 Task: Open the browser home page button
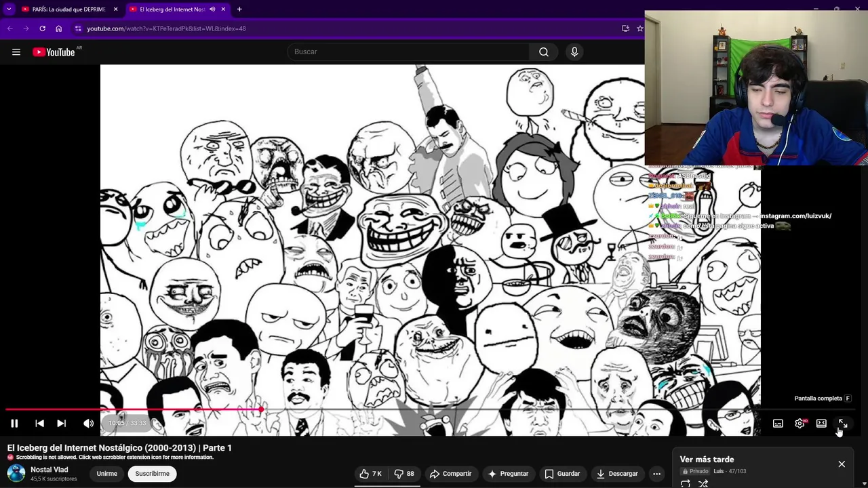tap(58, 28)
